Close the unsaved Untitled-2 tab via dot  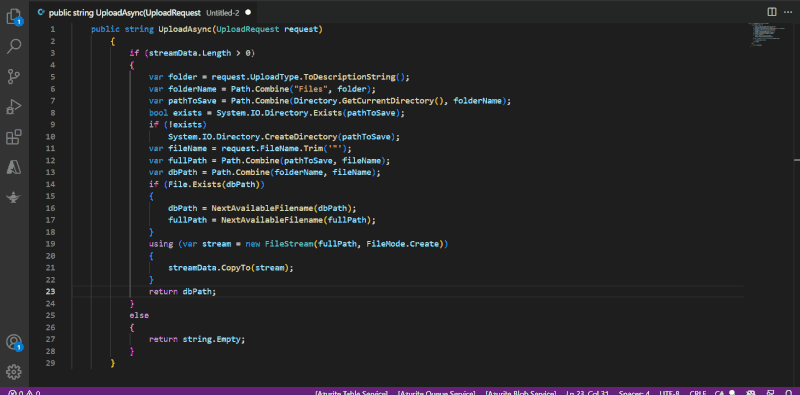(248, 12)
